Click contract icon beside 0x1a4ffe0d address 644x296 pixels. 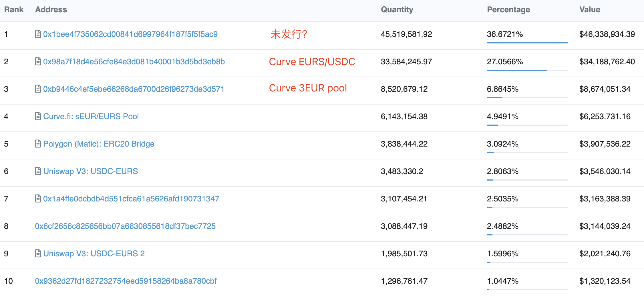click(x=38, y=199)
